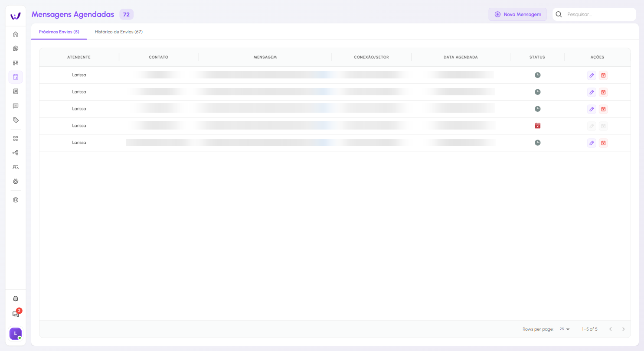Open the chat bubbles icon with 2 badge
Screen dimensions: 644x351
16,314
